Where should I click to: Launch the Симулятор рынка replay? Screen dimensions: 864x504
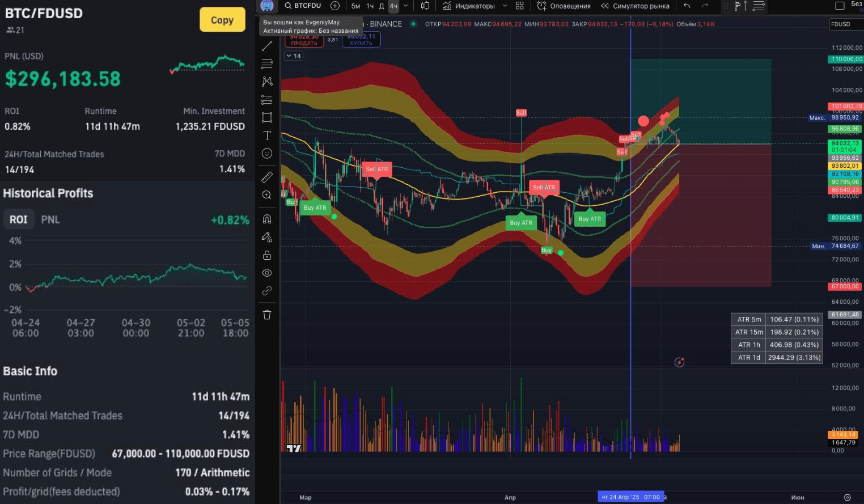pos(635,6)
